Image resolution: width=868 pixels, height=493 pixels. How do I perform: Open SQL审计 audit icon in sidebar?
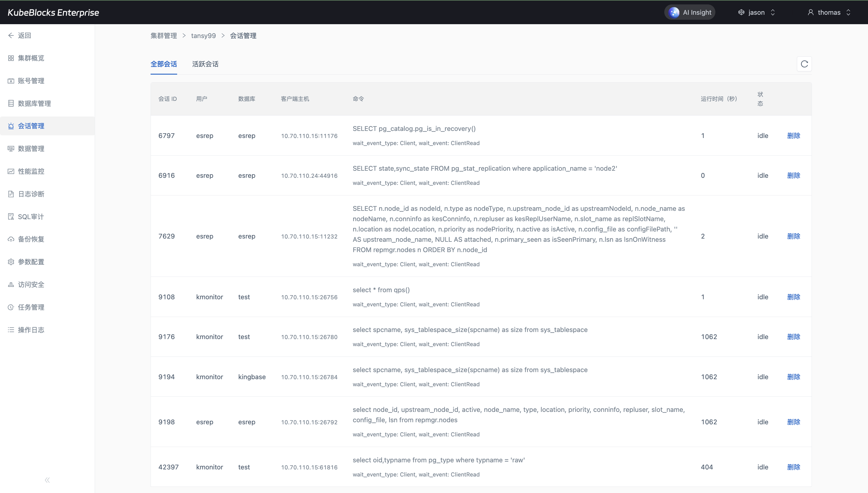click(x=11, y=217)
